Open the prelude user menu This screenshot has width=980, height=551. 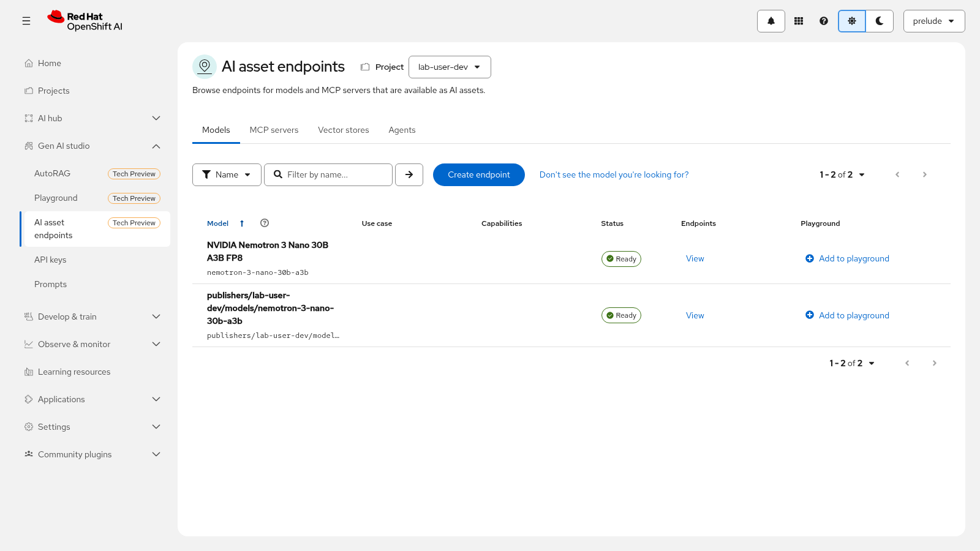point(934,21)
